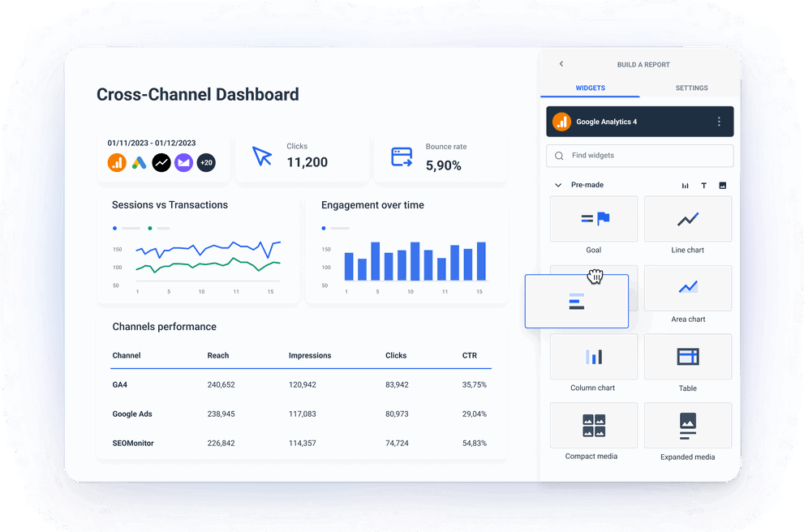Open the +20 more sources badge
This screenshot has width=804, height=532.
click(206, 163)
